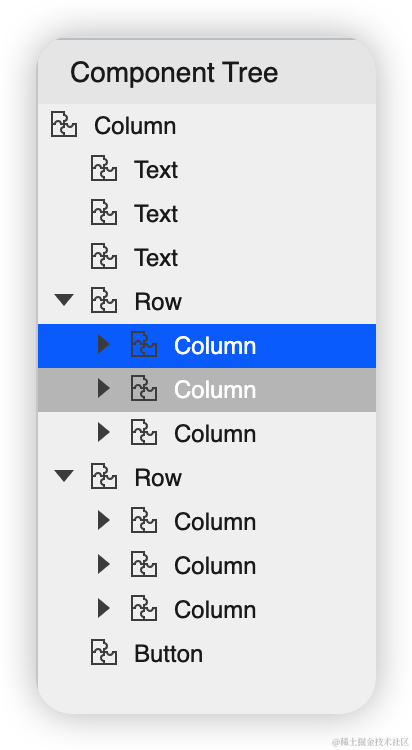Viewport: 412px width, 750px height.
Task: Expand the blue-selected Column node
Action: click(x=104, y=344)
